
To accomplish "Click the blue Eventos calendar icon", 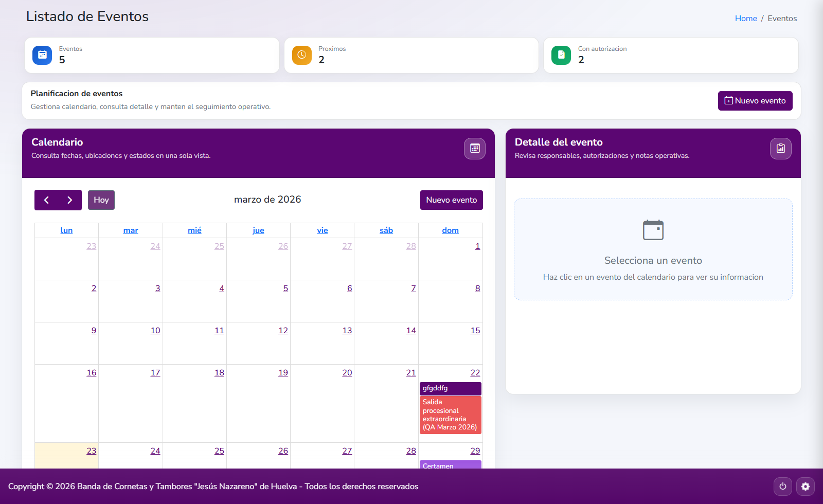I will [x=42, y=55].
